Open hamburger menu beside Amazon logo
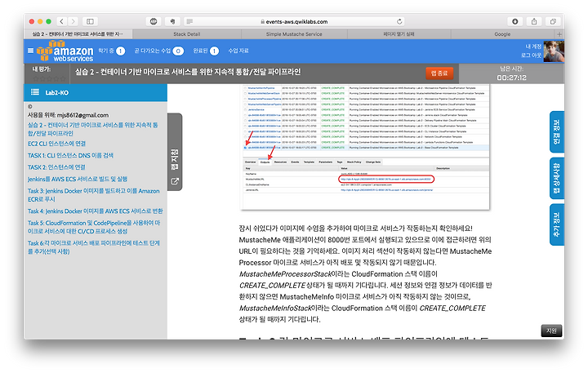Screen dimensions: 588x373 coord(30,51)
